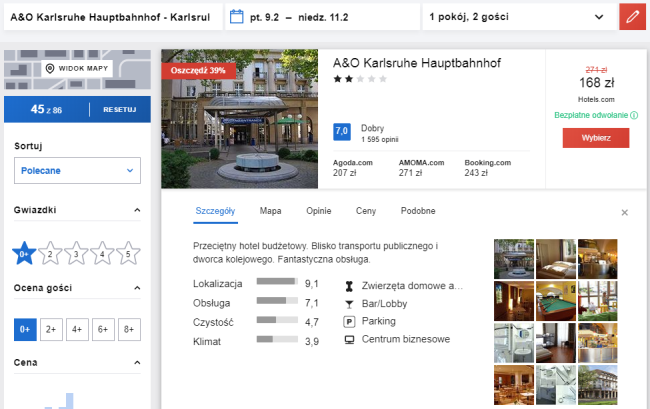Open the Widok mapy map view

click(77, 68)
